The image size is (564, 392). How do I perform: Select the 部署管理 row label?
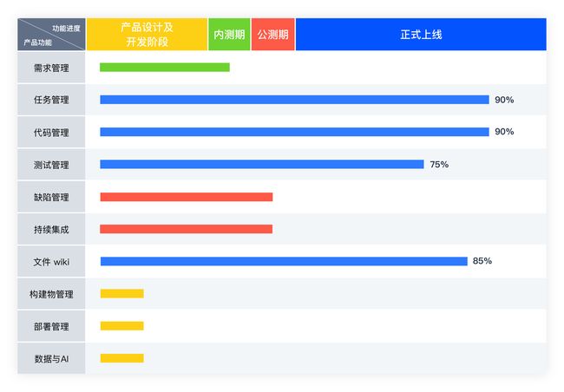click(51, 326)
